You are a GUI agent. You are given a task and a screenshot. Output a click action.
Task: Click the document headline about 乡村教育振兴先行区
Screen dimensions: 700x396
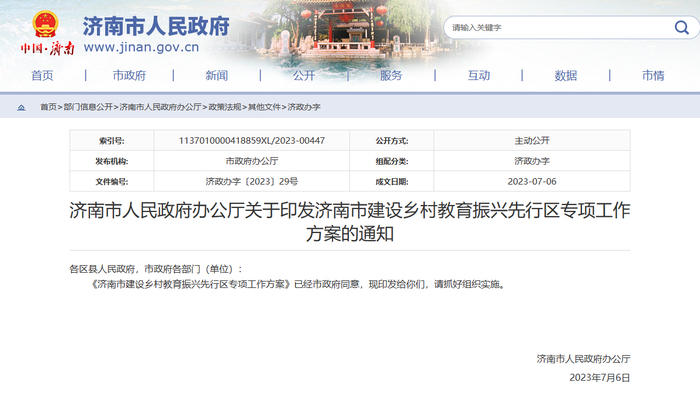[350, 222]
